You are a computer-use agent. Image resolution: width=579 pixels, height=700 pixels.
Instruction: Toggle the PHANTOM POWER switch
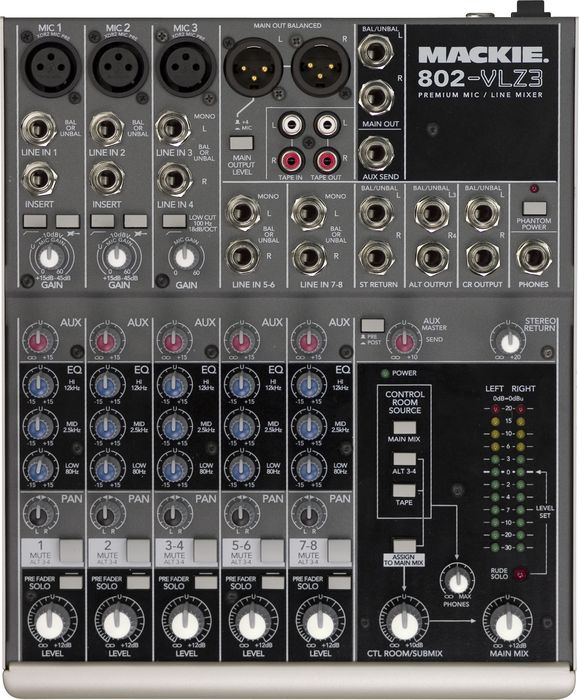coord(534,208)
